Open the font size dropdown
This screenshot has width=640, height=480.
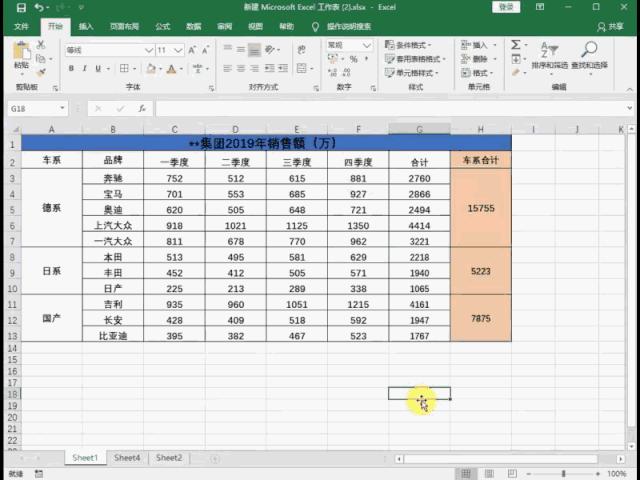(x=178, y=50)
